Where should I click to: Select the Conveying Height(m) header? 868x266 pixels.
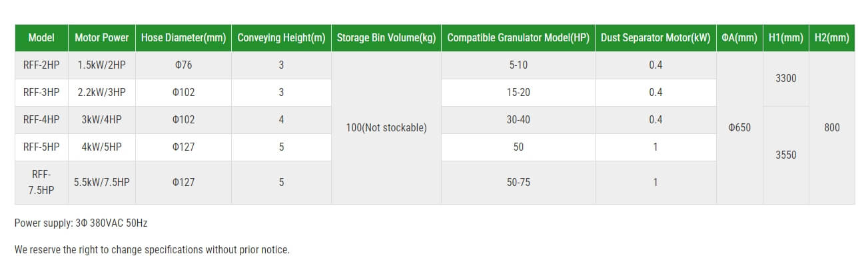[x=282, y=38]
